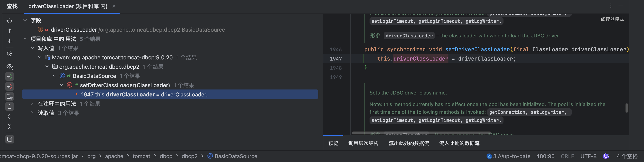Collapse the setDriverClassLoader method node
Viewport: 644px width, 162px height.
tap(62, 85)
